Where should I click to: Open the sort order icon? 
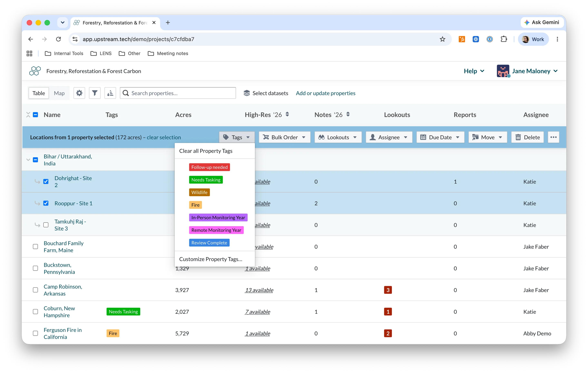click(x=110, y=93)
